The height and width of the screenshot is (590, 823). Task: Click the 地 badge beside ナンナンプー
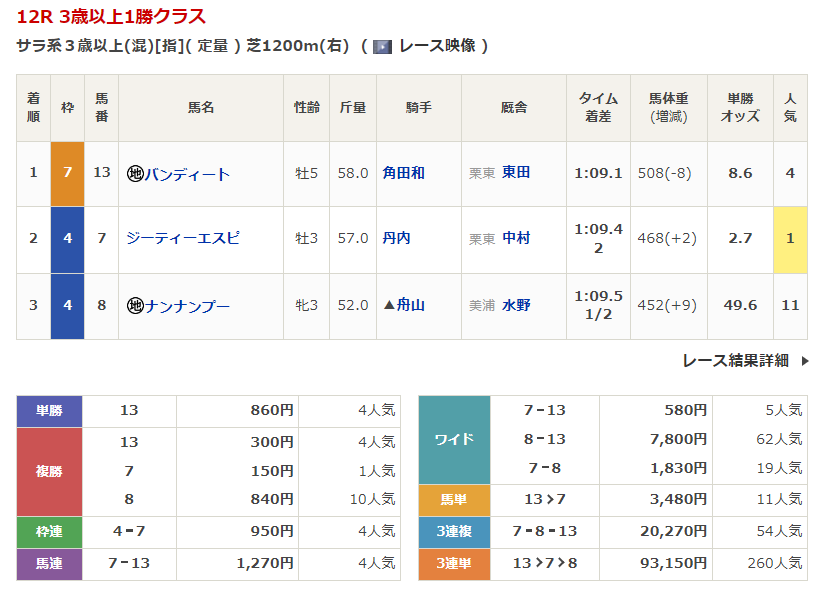pos(135,306)
